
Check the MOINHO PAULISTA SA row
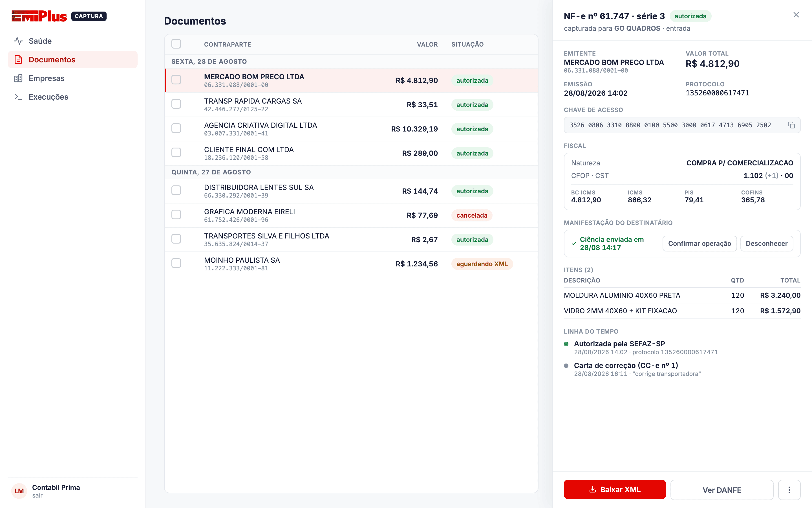(x=176, y=263)
